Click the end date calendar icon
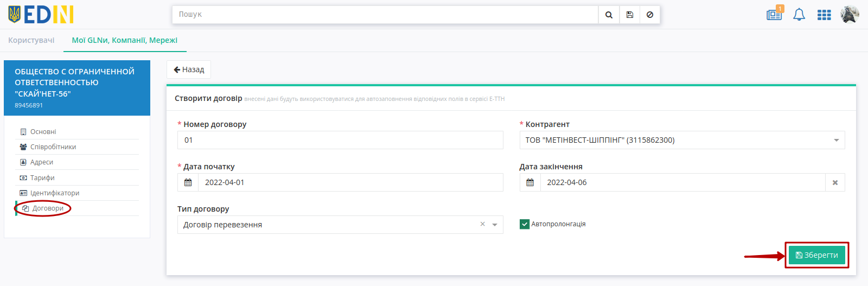The height and width of the screenshot is (286, 868). coord(530,182)
